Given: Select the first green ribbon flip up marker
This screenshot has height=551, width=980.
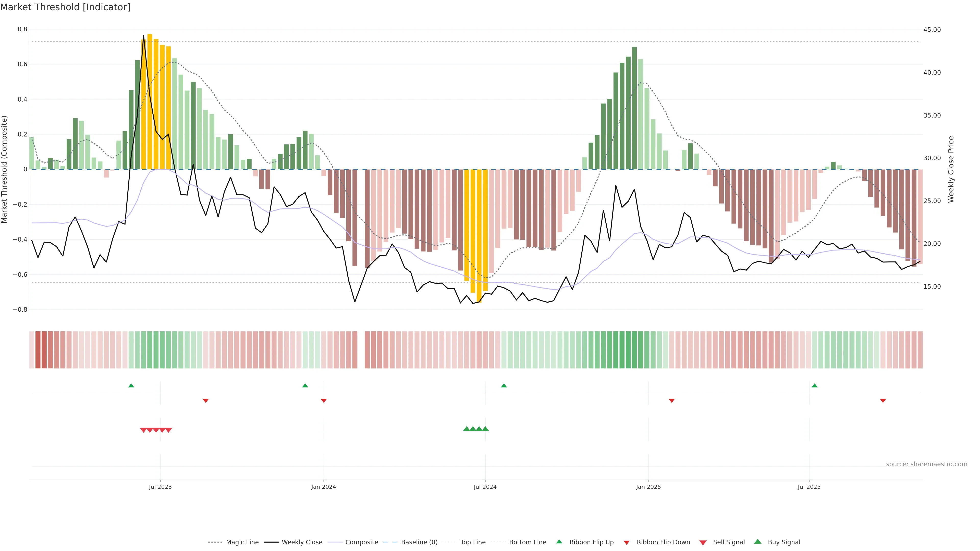Looking at the screenshot, I should (x=131, y=386).
